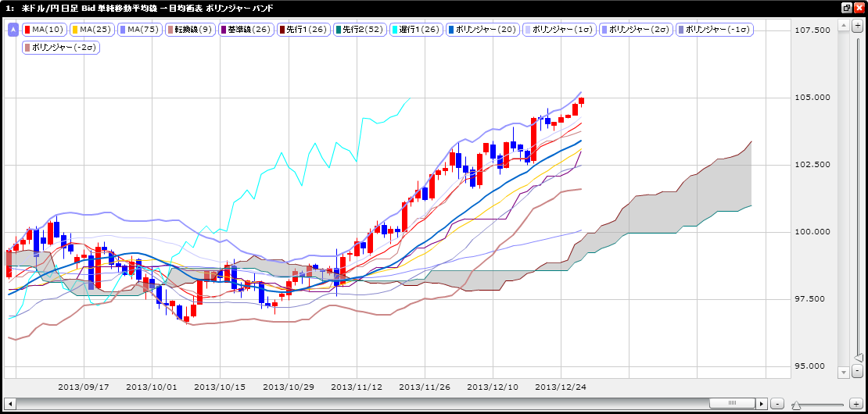Close the chart window with the red X
This screenshot has height=414, width=868.
pos(859,8)
